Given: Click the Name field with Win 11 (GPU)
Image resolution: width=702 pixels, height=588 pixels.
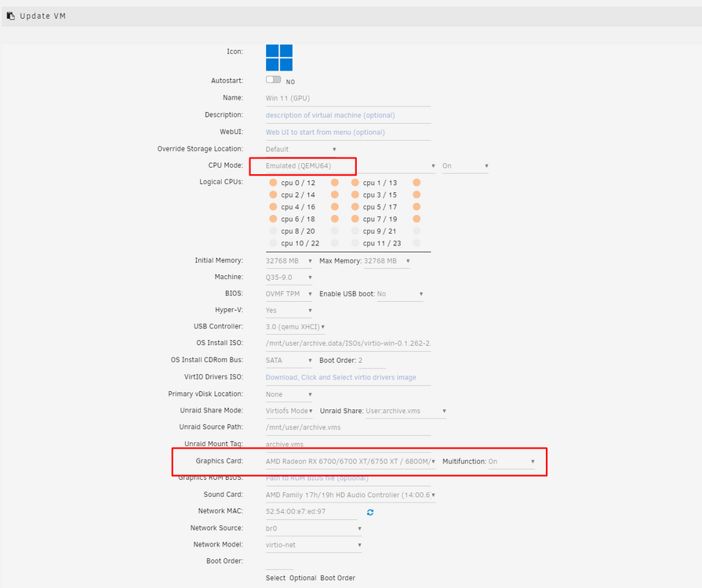Looking at the screenshot, I should [x=348, y=99].
